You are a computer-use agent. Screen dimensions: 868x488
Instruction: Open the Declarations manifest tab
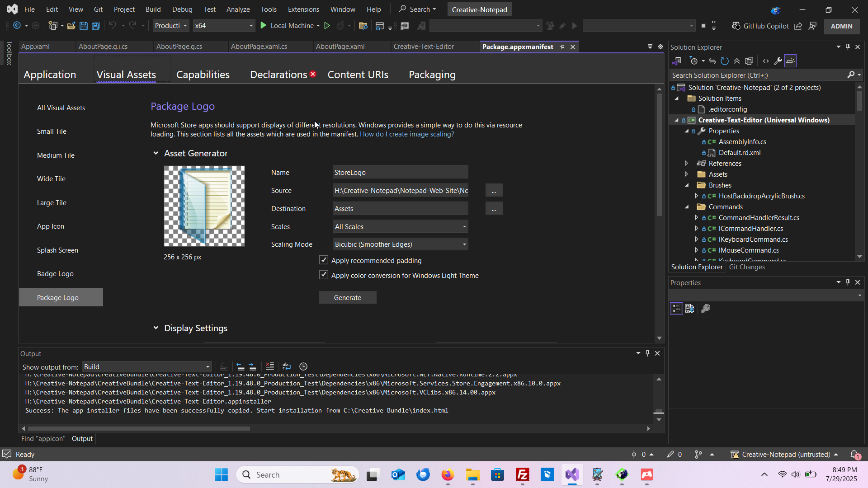click(x=278, y=75)
